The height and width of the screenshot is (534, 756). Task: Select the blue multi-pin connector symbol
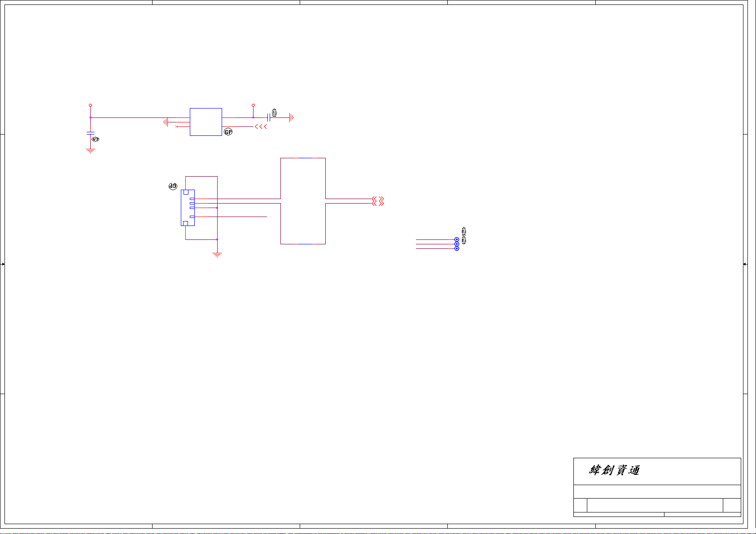[188, 208]
